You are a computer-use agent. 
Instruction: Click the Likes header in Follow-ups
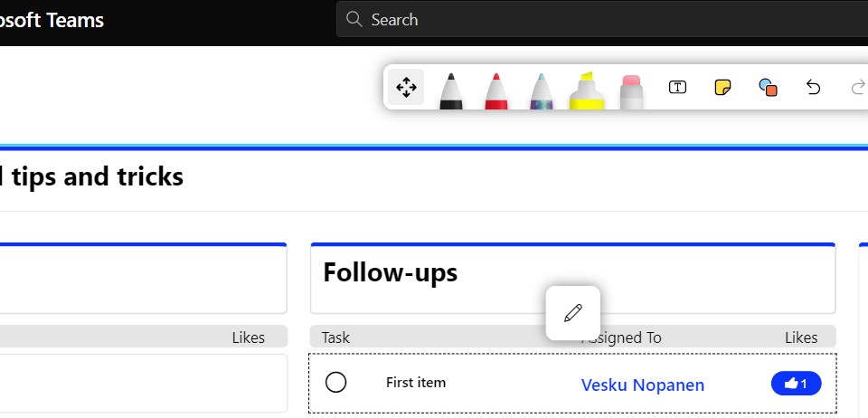(x=800, y=337)
